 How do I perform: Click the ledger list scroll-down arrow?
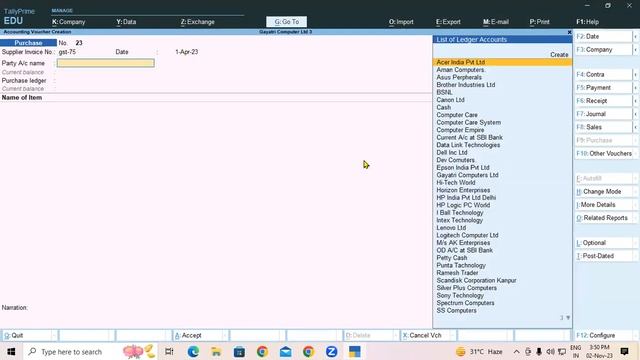(568, 318)
